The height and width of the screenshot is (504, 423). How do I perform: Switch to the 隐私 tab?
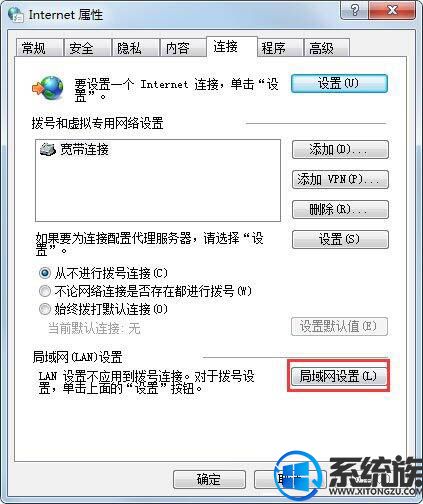pos(135,48)
